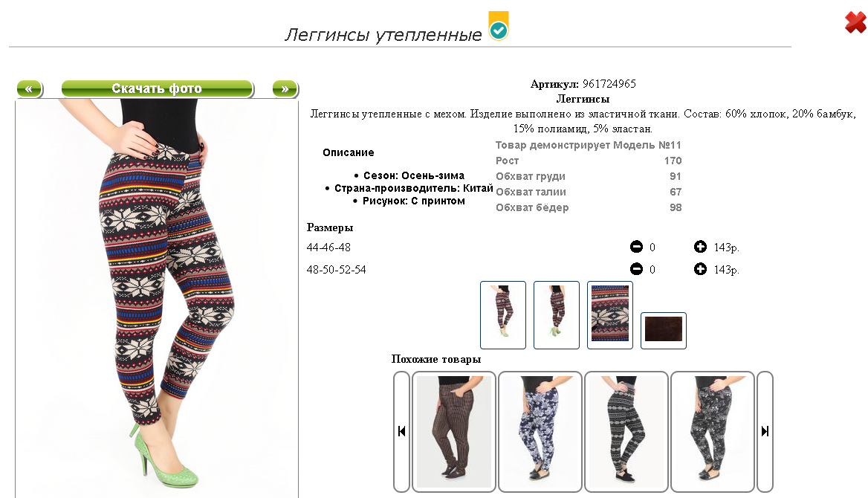Decrease quantity for size 44-46-48
Viewport: 868px width, 498px height.
[637, 247]
